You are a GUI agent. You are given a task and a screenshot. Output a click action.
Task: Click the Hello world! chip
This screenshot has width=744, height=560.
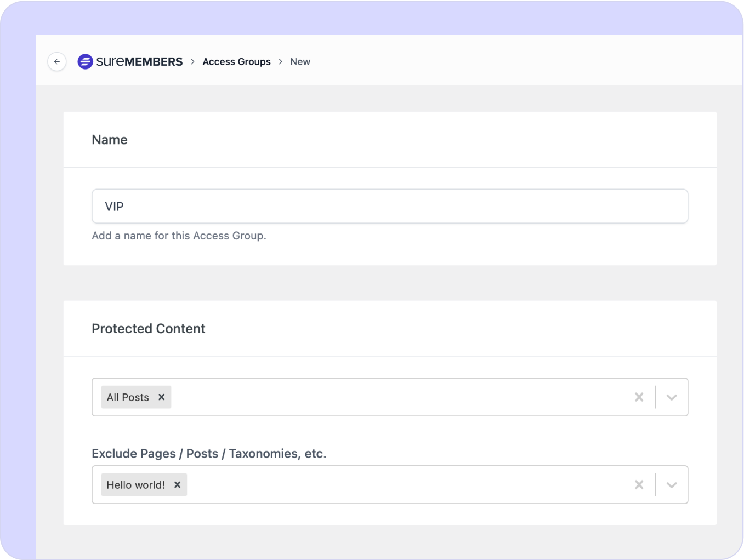[x=136, y=484]
